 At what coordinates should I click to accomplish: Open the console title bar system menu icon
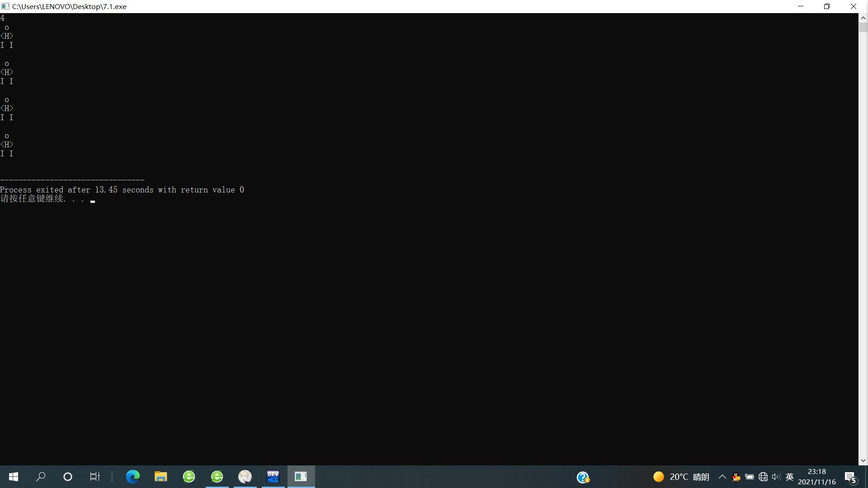pyautogui.click(x=5, y=6)
